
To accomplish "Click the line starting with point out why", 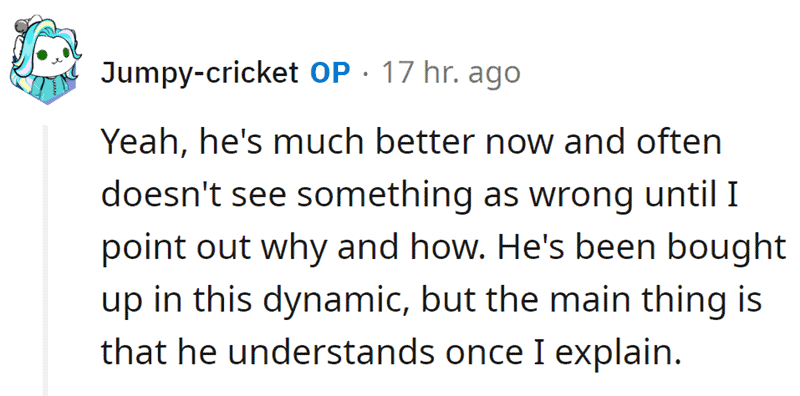I will pos(443,248).
